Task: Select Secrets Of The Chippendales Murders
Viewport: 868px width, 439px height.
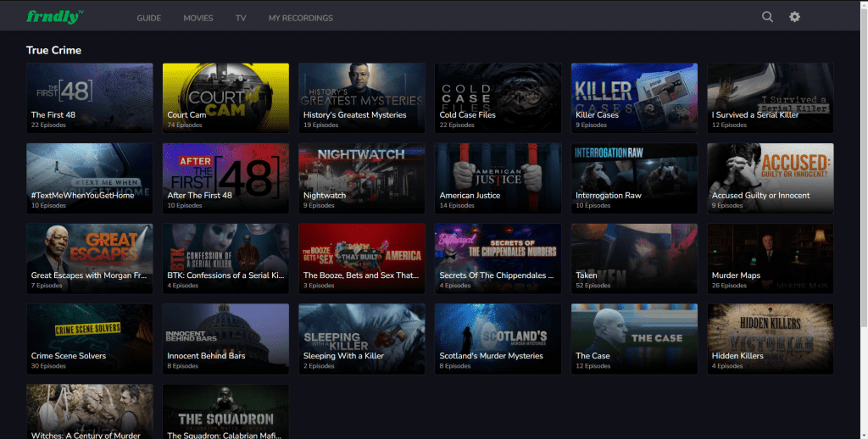Action: [498, 258]
